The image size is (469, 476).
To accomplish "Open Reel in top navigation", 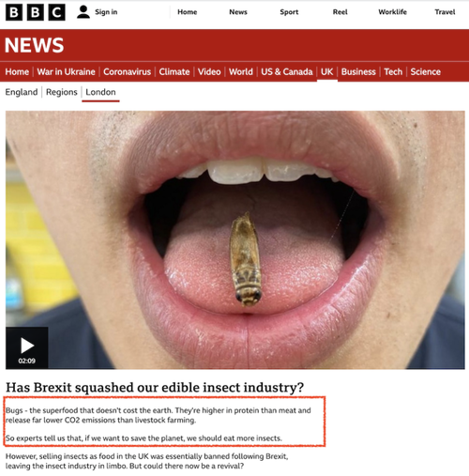I will point(340,12).
